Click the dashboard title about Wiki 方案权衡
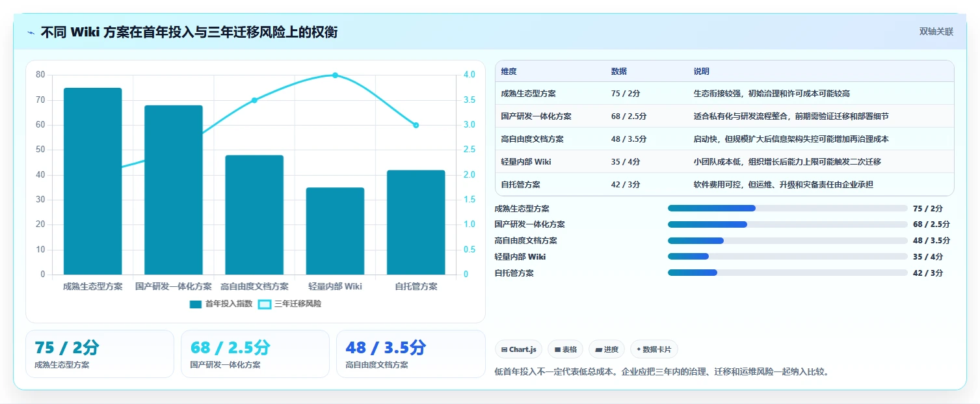 [189, 32]
